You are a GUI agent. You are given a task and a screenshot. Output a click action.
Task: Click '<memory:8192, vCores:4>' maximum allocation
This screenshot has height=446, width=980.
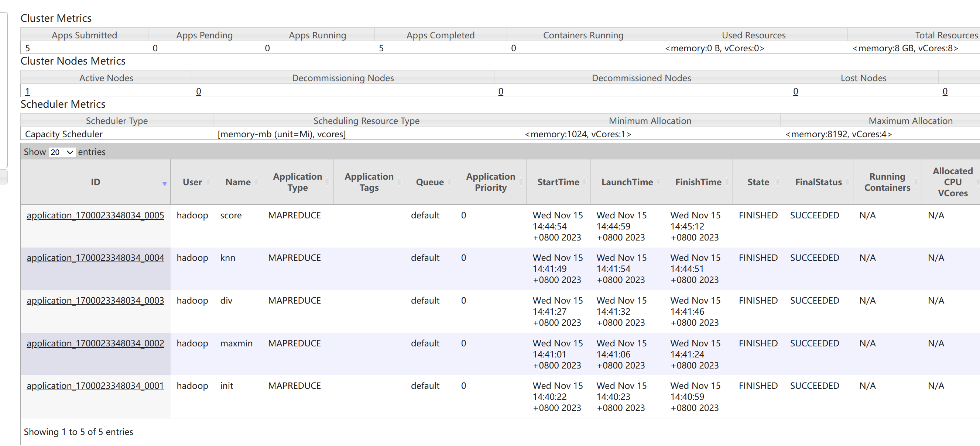tap(839, 134)
